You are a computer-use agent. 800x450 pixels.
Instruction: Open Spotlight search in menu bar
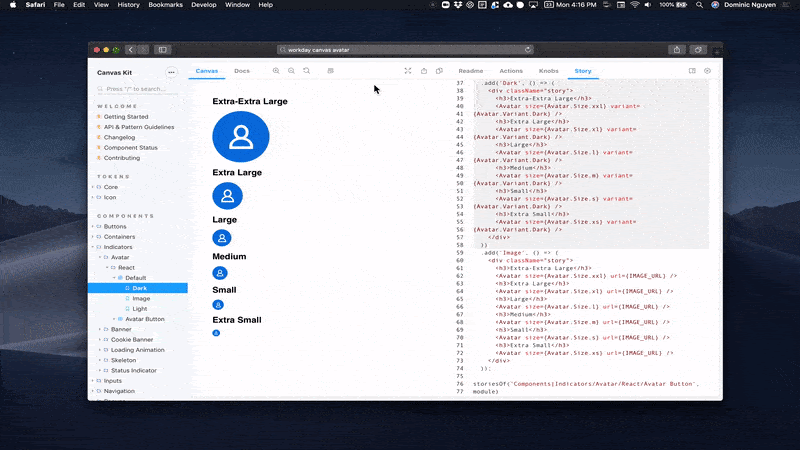pos(699,5)
